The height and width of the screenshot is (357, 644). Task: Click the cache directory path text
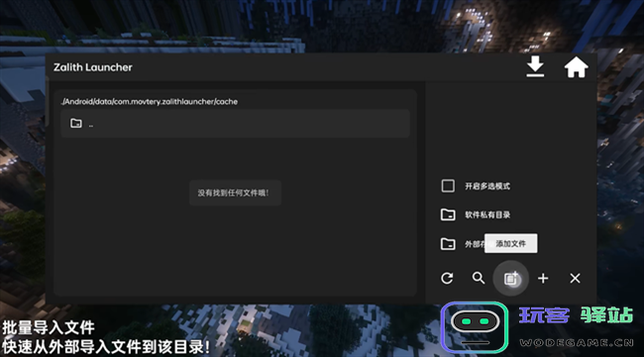click(x=149, y=101)
